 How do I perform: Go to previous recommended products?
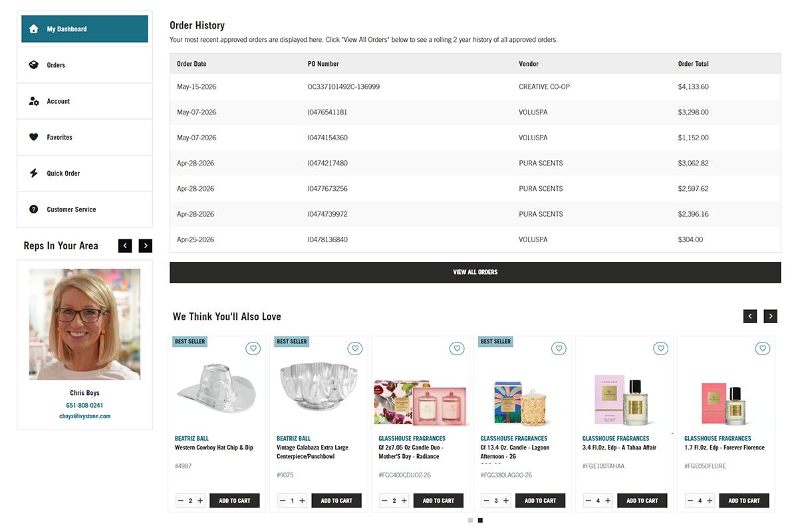pos(750,317)
